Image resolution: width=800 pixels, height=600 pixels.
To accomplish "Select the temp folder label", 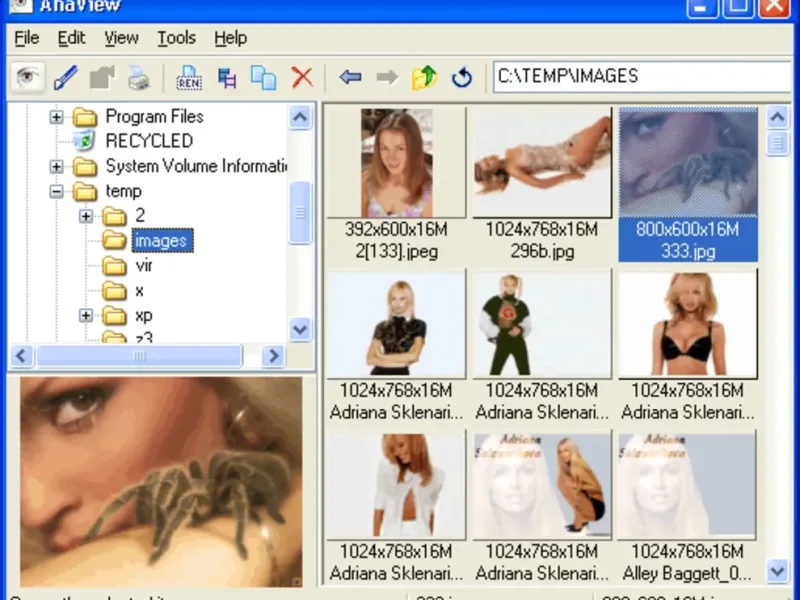I will point(123,191).
